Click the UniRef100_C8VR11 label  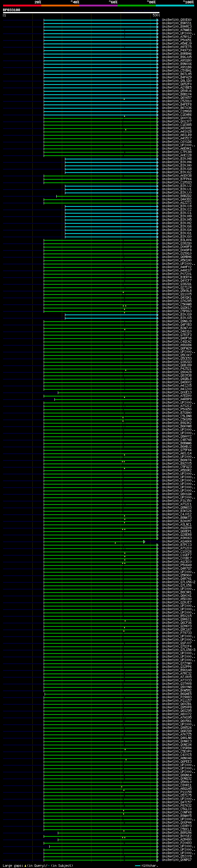176,785
